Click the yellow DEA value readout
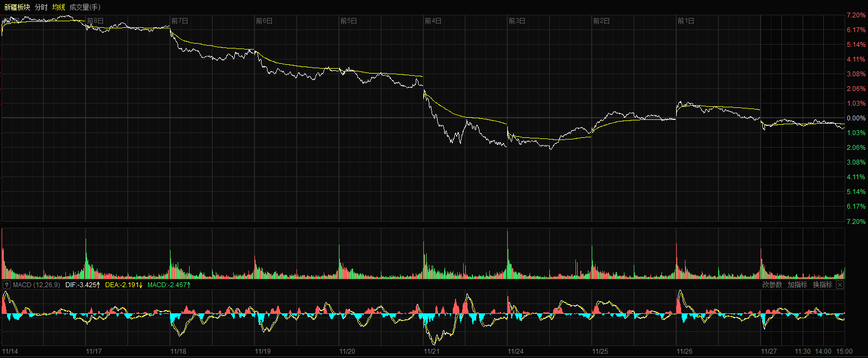 pos(124,285)
